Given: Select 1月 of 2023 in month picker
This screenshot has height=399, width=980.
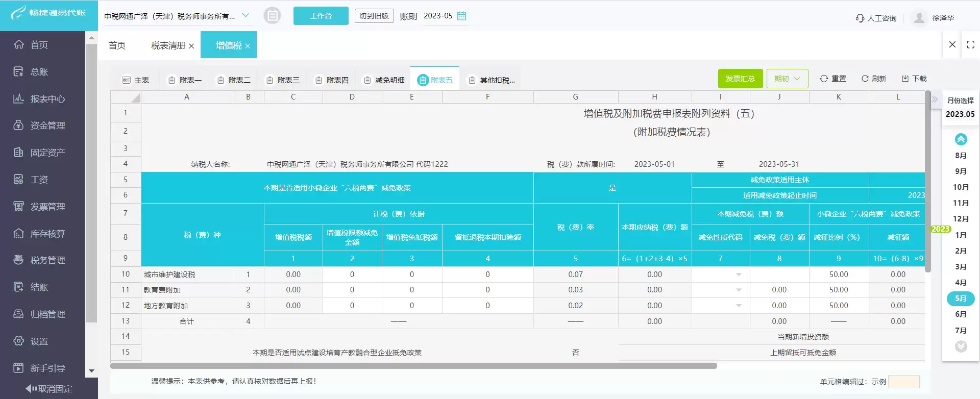Looking at the screenshot, I should pyautogui.click(x=961, y=235).
